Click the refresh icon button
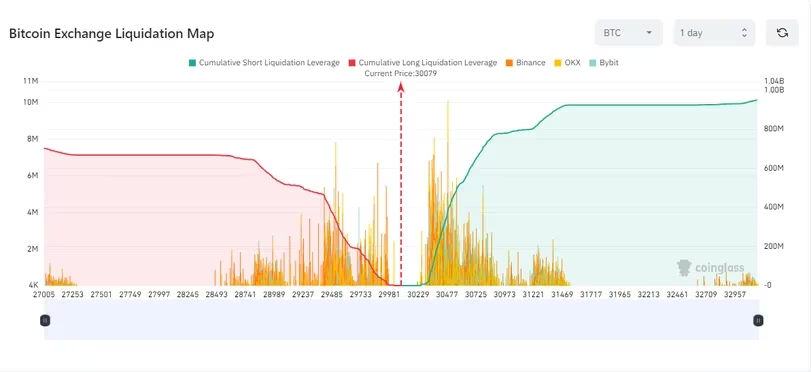This screenshot has width=811, height=372. coord(782,33)
